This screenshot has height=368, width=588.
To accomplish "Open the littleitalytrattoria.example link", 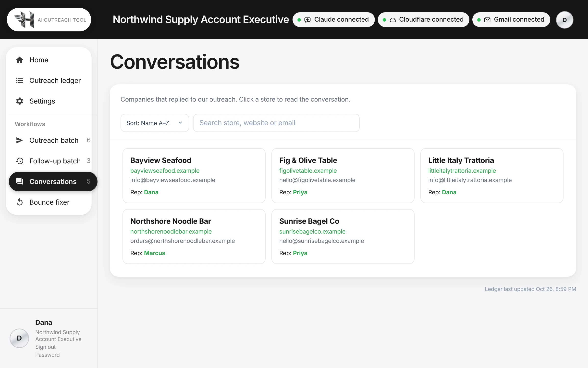I will tap(462, 171).
